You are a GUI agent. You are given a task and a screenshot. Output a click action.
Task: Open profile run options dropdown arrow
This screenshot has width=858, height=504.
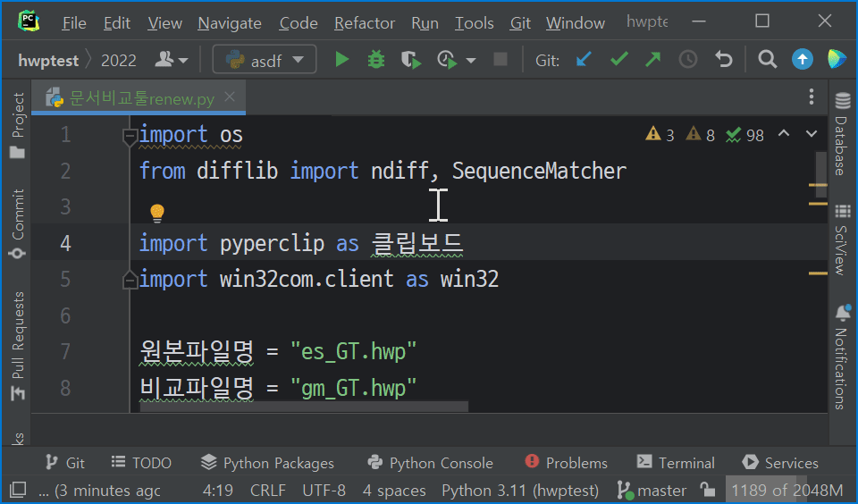point(471,60)
